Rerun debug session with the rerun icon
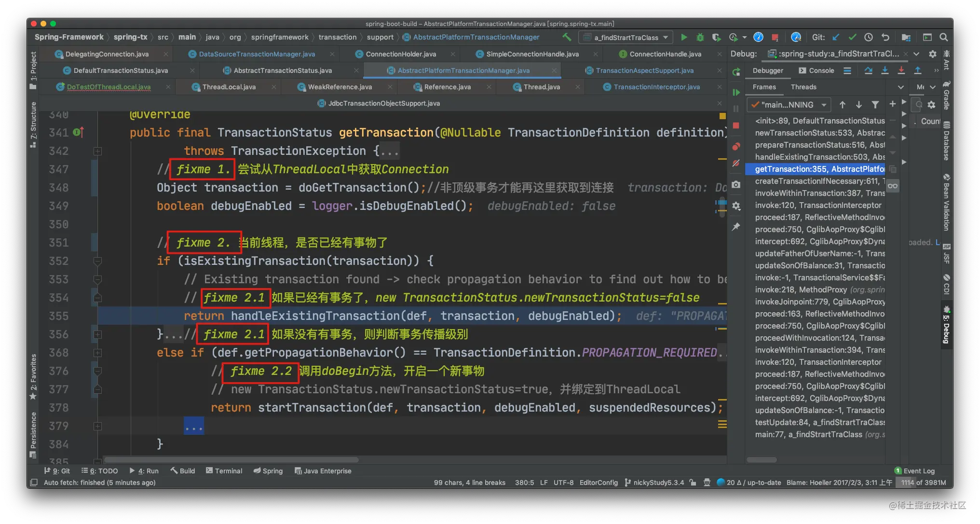This screenshot has width=980, height=524. [x=736, y=72]
